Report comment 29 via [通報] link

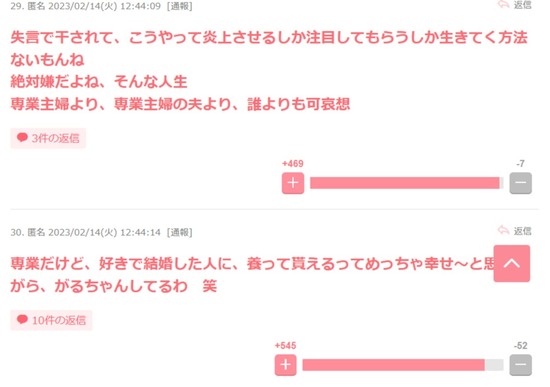click(179, 6)
